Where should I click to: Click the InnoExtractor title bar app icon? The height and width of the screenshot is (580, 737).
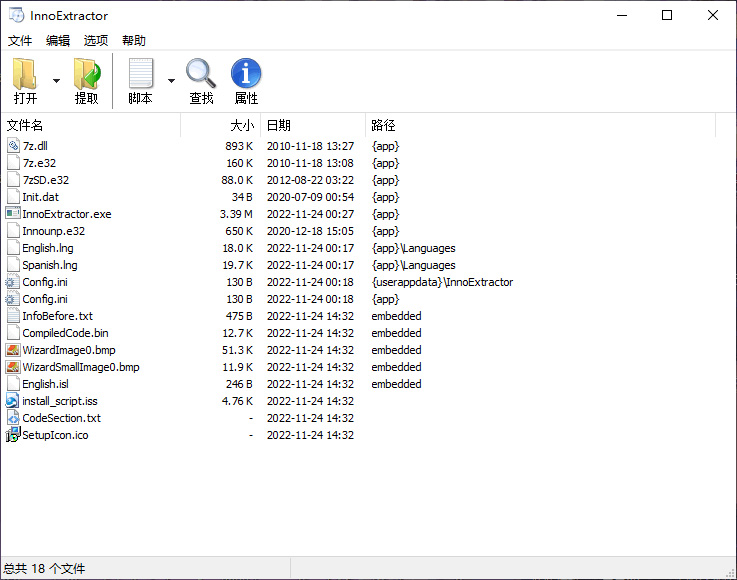tap(16, 16)
